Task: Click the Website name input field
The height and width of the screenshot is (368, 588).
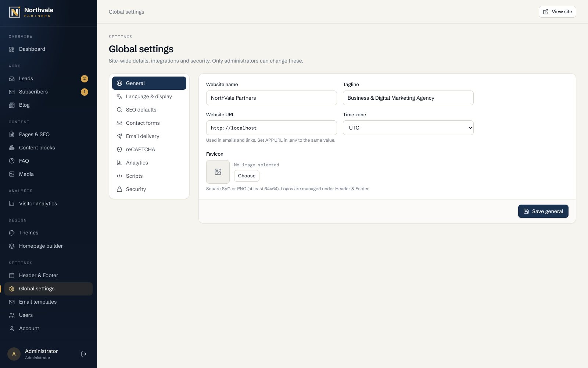Action: pos(272,98)
